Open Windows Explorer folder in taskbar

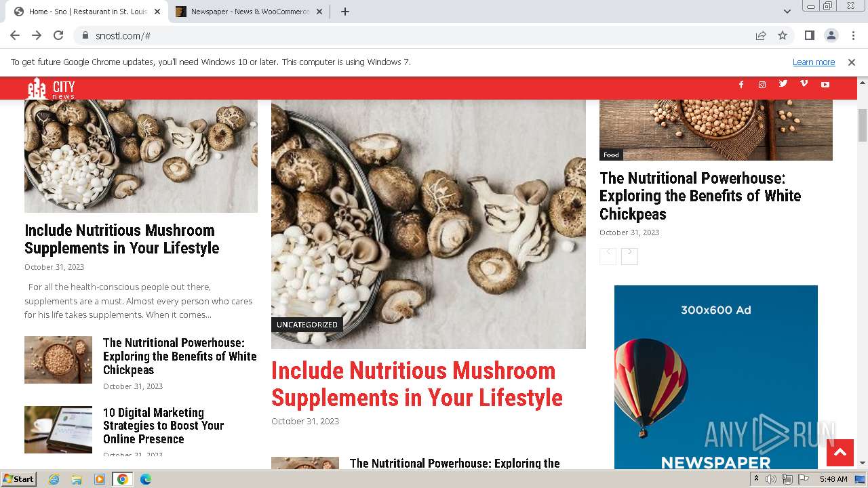(77, 479)
